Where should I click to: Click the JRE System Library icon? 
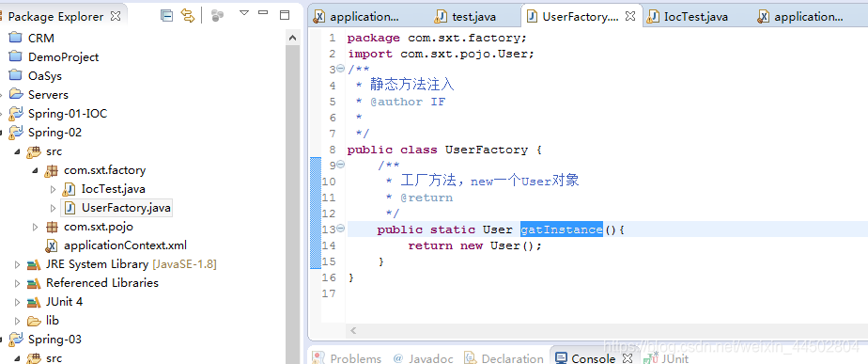click(x=34, y=264)
